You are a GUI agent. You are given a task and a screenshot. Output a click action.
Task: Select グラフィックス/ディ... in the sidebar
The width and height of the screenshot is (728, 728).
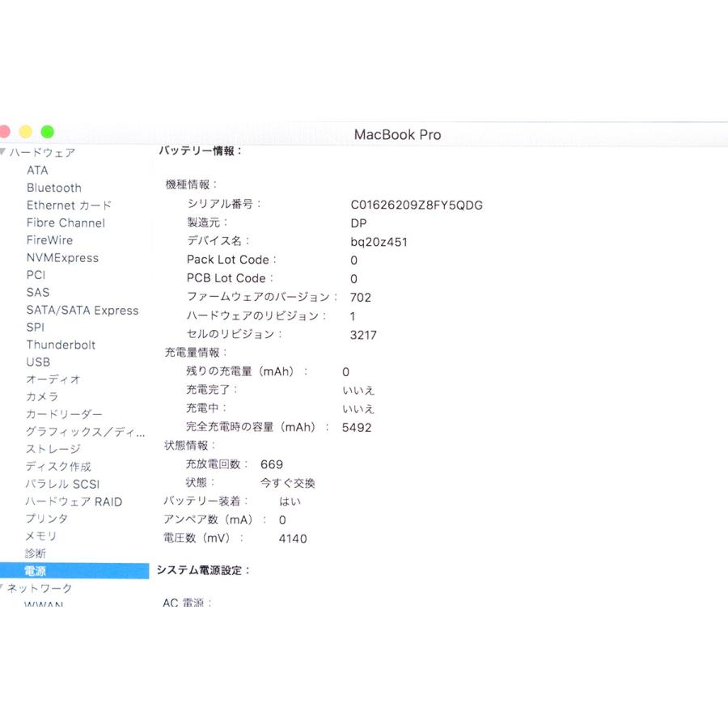(86, 432)
